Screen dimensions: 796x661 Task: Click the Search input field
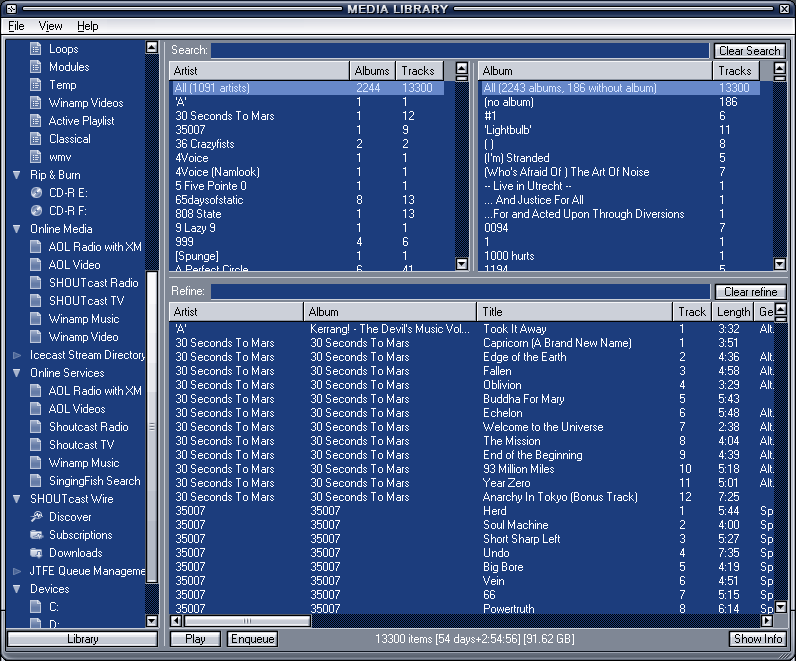point(460,50)
